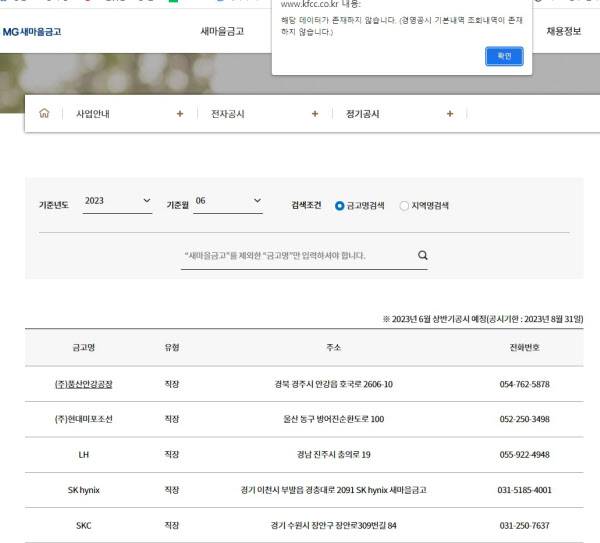The height and width of the screenshot is (543, 600).
Task: Click the 금고명 column header
Action: 84,347
